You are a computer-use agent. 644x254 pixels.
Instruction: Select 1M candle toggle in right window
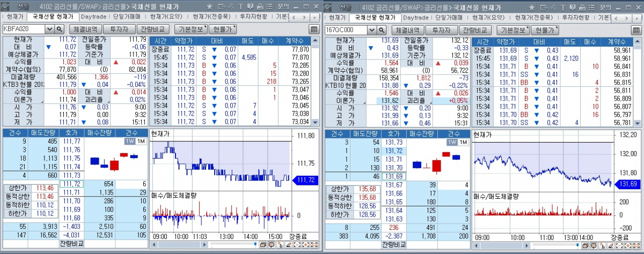pos(463,142)
